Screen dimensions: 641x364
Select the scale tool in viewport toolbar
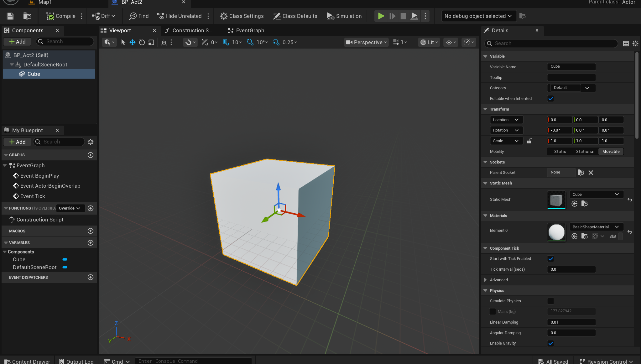pos(151,42)
